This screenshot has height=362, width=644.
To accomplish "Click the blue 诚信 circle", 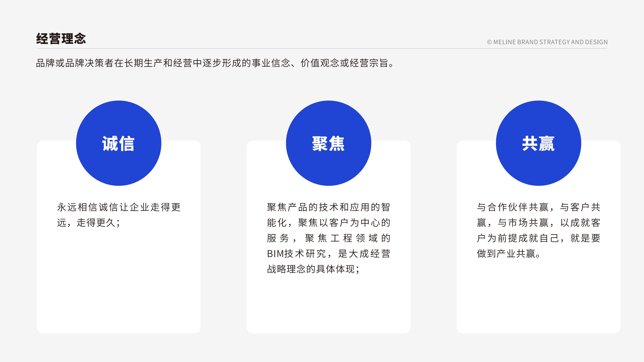I will [118, 143].
